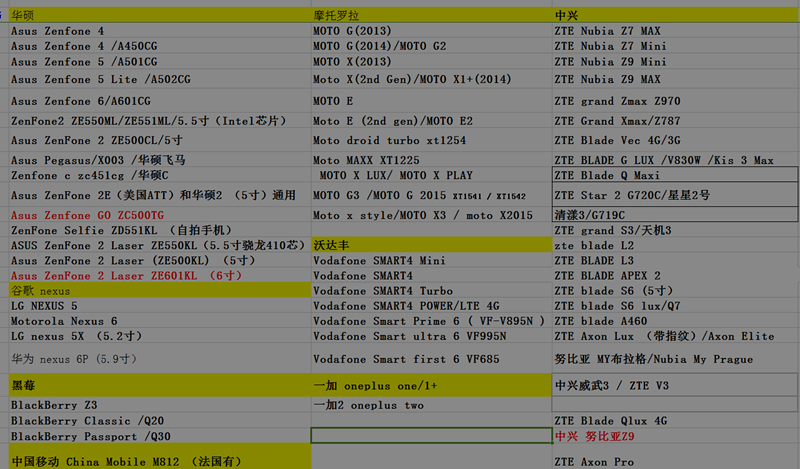Click cell Moto x style/MOTO X3
Viewport: 800px width, 469px height.
pyautogui.click(x=432, y=215)
